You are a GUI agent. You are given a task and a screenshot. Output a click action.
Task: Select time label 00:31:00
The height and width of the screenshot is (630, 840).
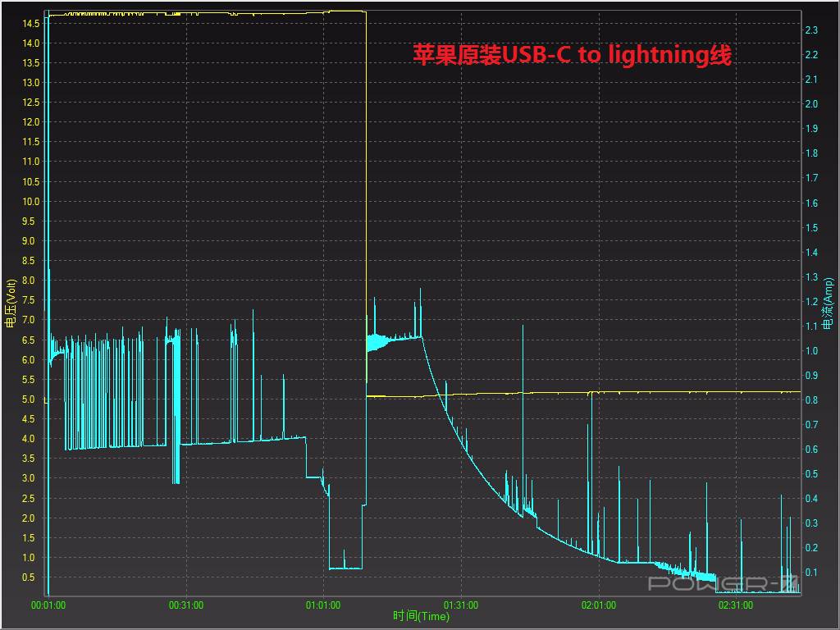pyautogui.click(x=186, y=605)
